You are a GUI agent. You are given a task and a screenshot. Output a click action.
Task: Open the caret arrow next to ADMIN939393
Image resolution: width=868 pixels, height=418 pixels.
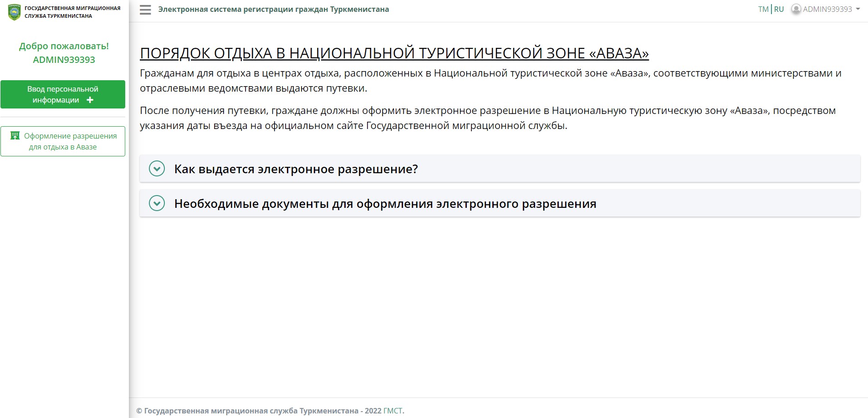pyautogui.click(x=858, y=9)
